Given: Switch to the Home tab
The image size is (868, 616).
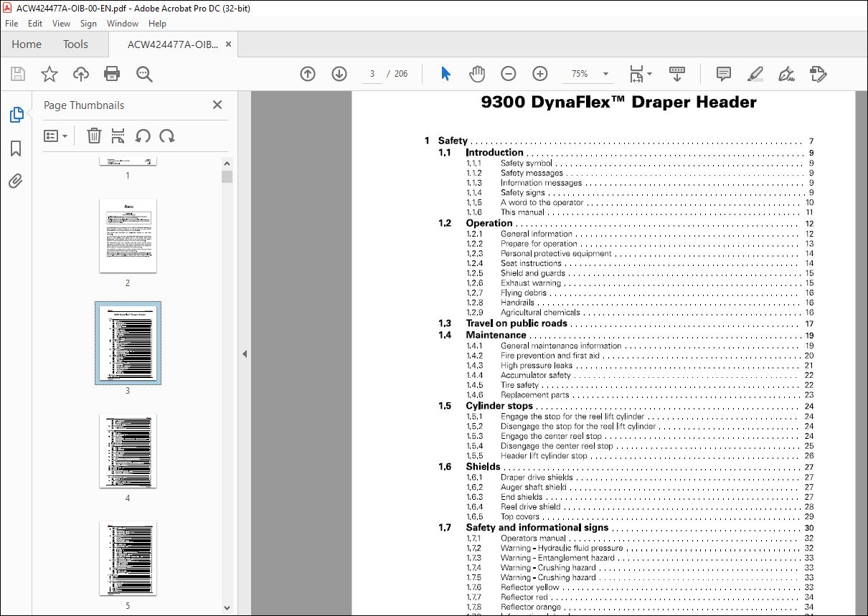Looking at the screenshot, I should (27, 44).
